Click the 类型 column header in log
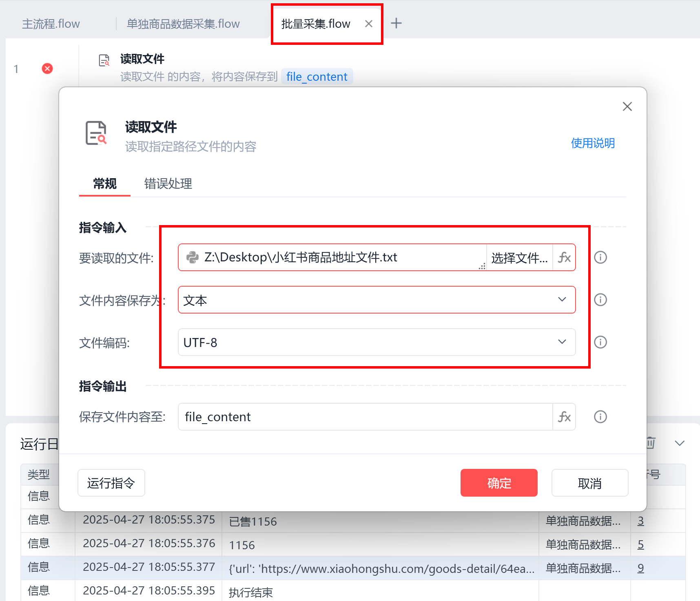Image resolution: width=700 pixels, height=601 pixels. (39, 474)
